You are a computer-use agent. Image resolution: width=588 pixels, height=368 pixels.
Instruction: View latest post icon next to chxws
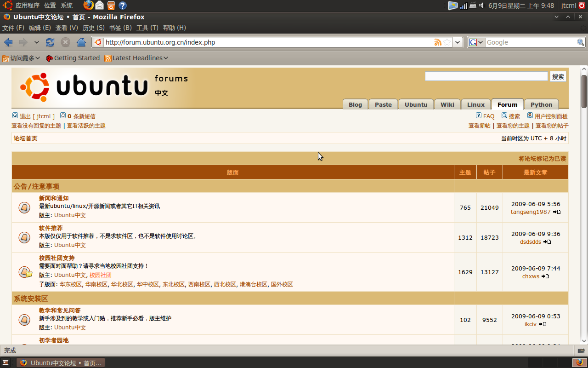(545, 276)
